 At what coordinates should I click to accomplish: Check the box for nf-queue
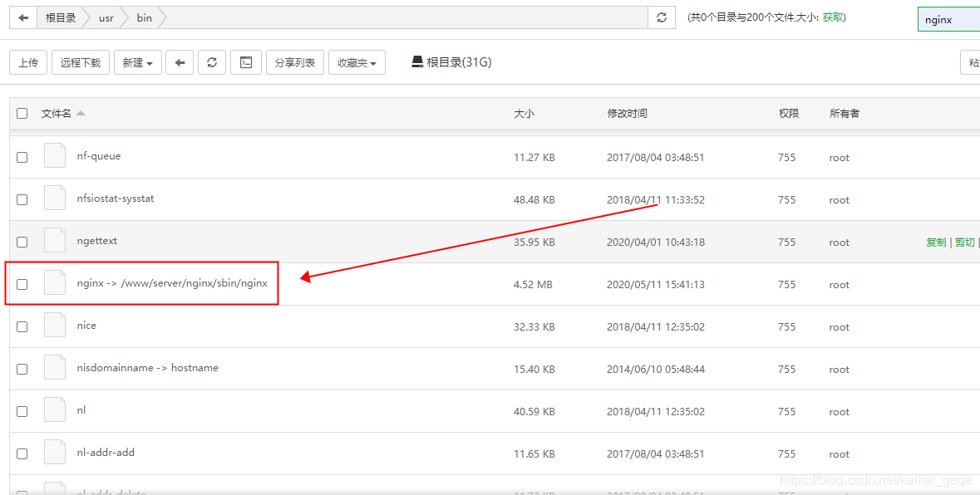point(22,157)
